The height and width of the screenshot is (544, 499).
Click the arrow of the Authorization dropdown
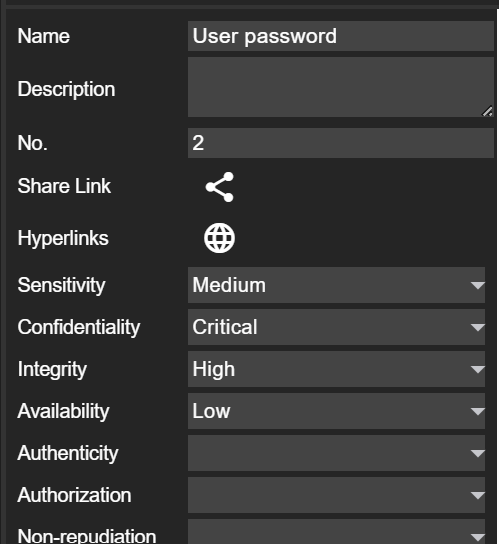477,495
